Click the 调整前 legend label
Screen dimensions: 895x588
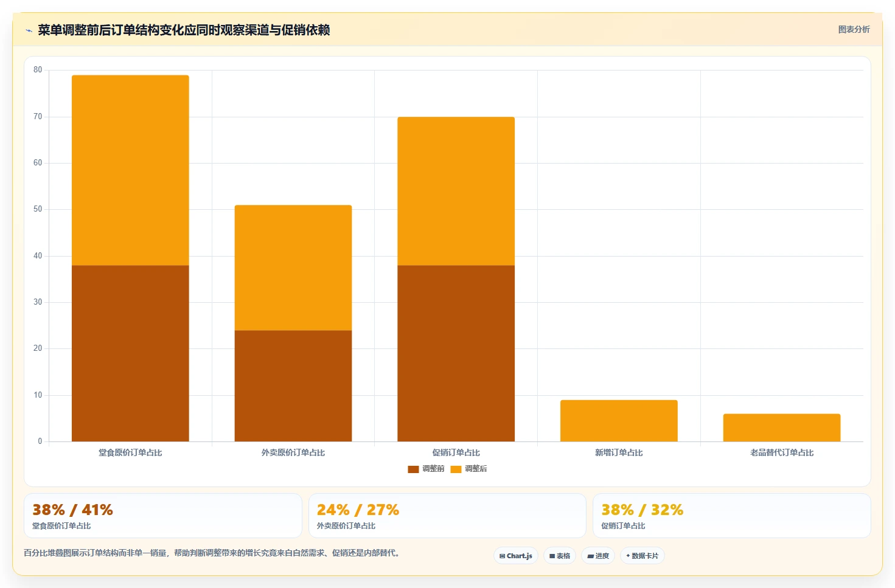point(433,469)
